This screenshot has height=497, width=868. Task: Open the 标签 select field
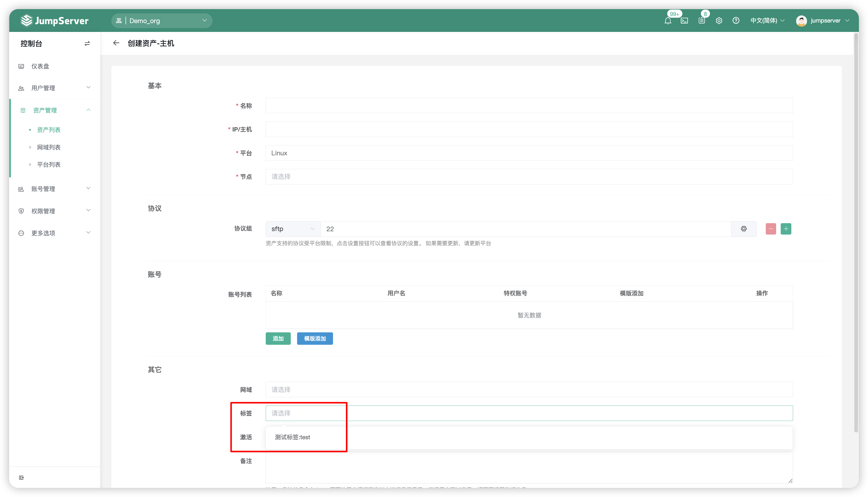coord(529,413)
